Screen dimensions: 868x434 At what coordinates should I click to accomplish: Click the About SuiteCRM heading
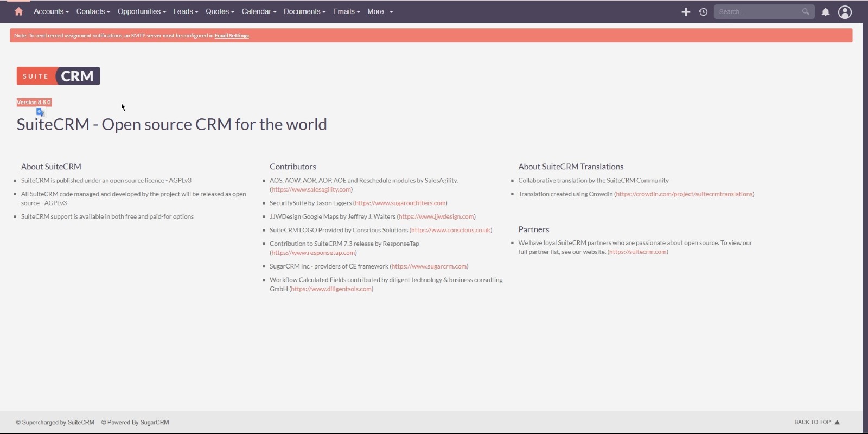(x=51, y=167)
